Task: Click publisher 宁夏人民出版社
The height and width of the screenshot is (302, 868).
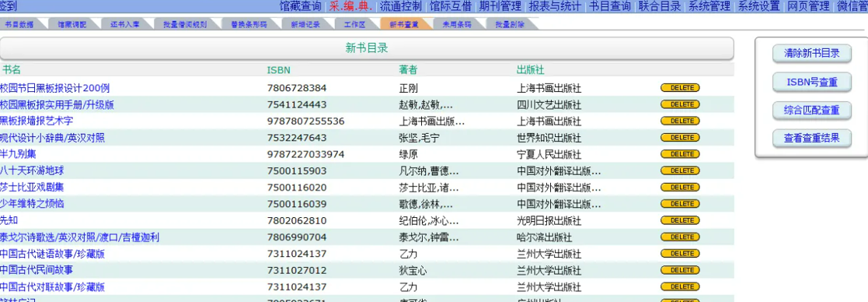Action: [549, 154]
